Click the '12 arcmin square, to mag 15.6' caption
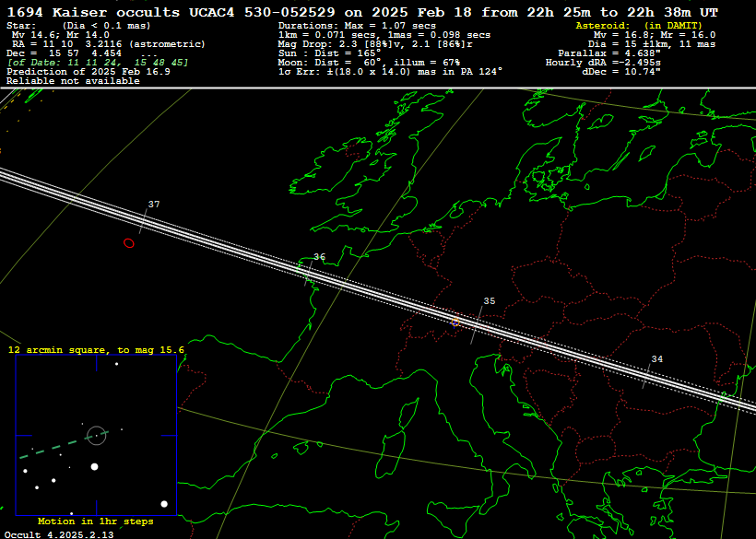The width and height of the screenshot is (756, 539). point(96,350)
